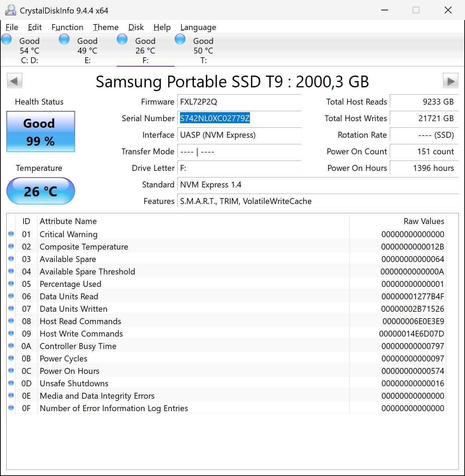465x476 pixels.
Task: Click raw value 00000014E6D07D
Action: 412,334
